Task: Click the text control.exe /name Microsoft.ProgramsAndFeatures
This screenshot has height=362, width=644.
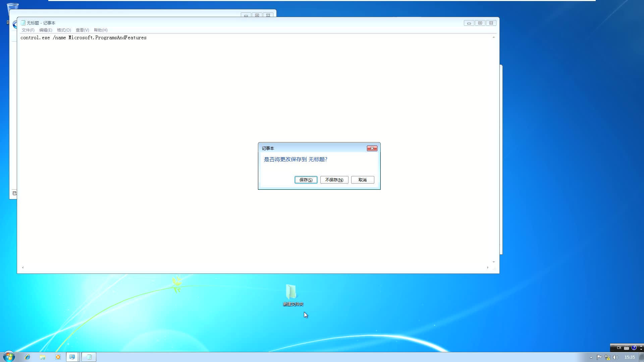Action: coord(84,38)
